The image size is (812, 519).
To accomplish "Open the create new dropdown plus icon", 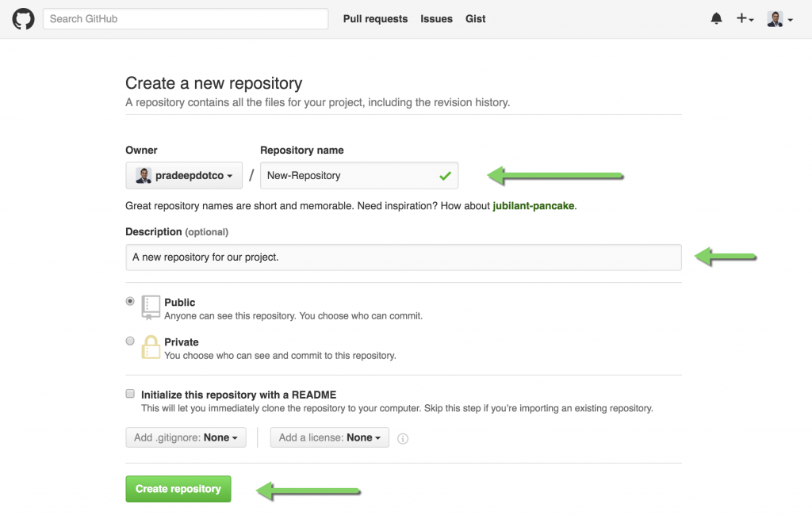I will (743, 18).
